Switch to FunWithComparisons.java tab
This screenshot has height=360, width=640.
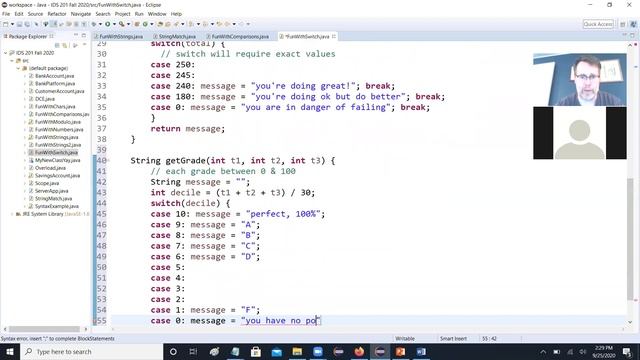238,36
